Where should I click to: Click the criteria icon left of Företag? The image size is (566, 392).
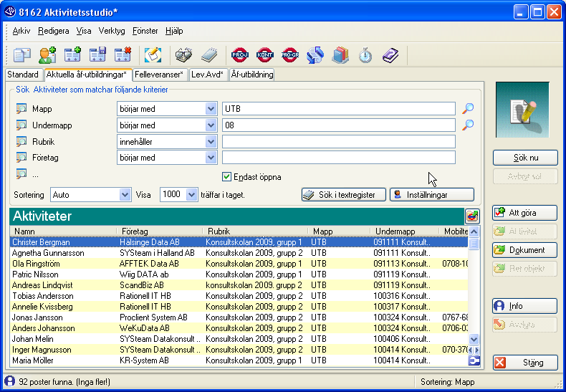(x=21, y=158)
